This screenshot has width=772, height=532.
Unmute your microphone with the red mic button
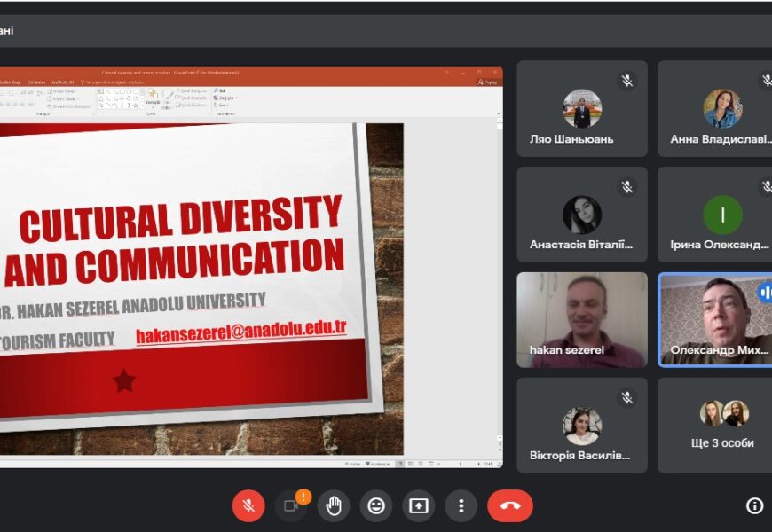click(x=248, y=505)
